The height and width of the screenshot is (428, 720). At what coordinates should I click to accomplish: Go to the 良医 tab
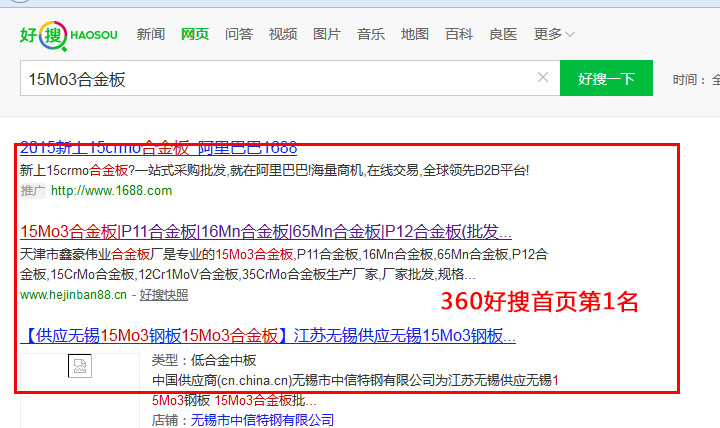click(503, 34)
